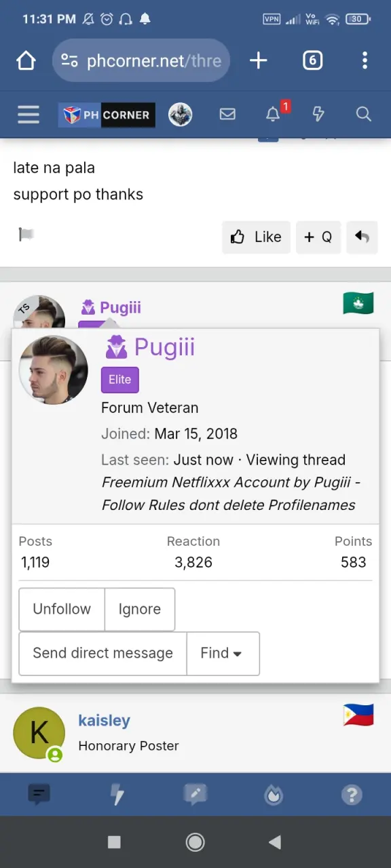Add post to multi-quote with +Q
Viewport: 391px width, 868px height.
click(318, 237)
